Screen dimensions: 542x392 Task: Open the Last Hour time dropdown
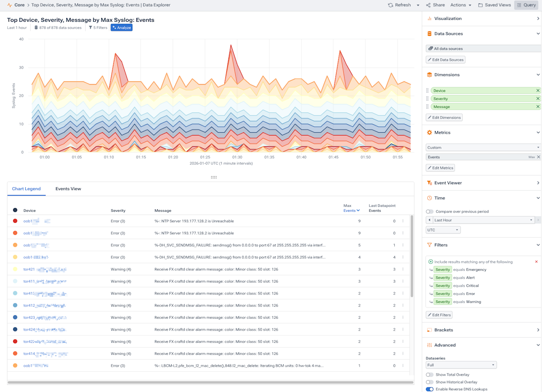(x=483, y=220)
